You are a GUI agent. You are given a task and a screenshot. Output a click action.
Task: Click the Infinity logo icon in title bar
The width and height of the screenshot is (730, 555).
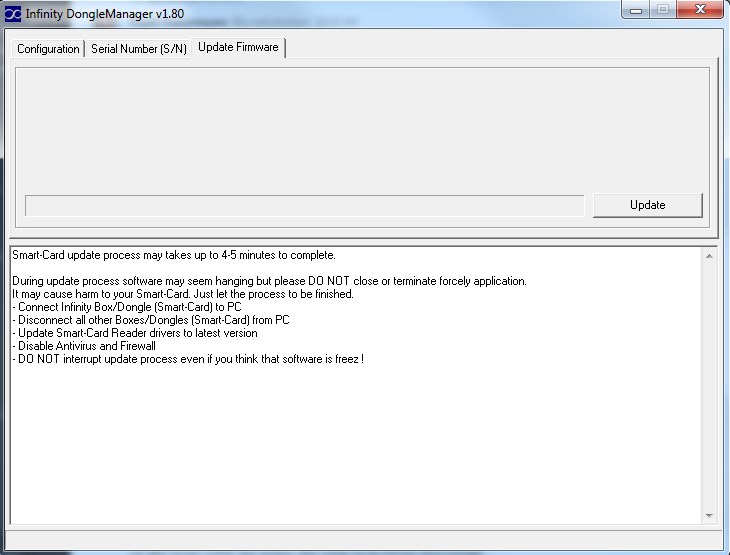pos(13,14)
